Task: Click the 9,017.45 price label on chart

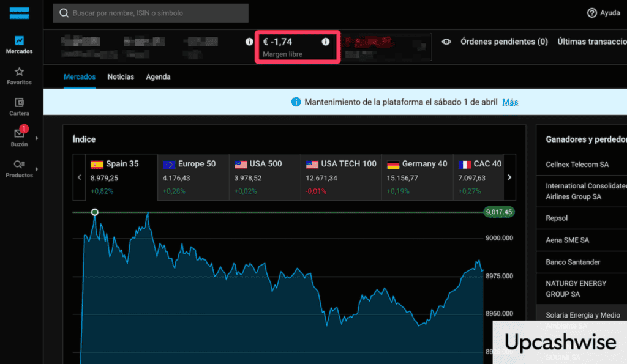Action: click(498, 212)
